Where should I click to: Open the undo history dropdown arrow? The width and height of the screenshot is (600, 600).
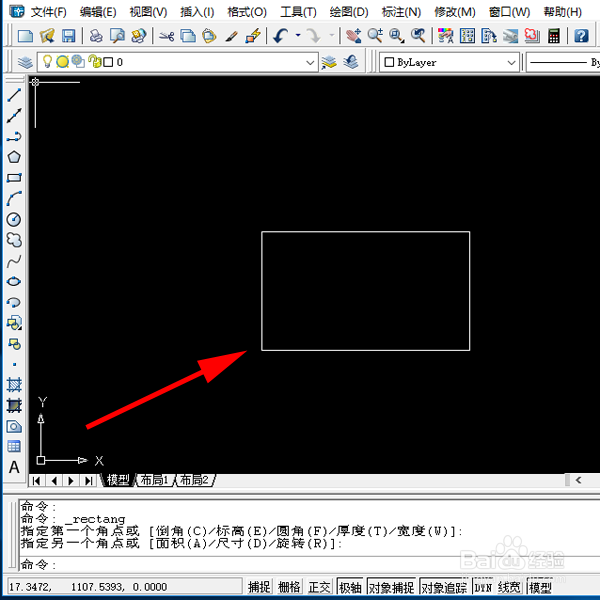[x=298, y=36]
